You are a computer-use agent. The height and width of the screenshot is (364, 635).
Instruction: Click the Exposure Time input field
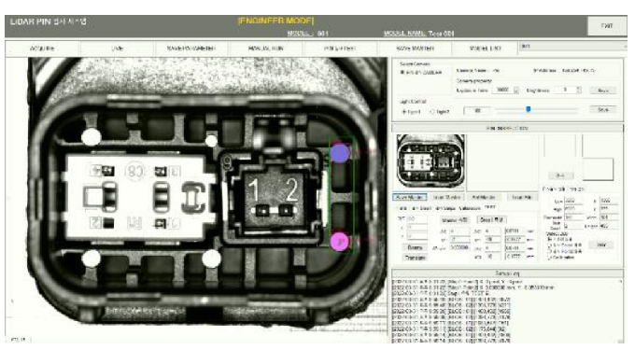(502, 90)
